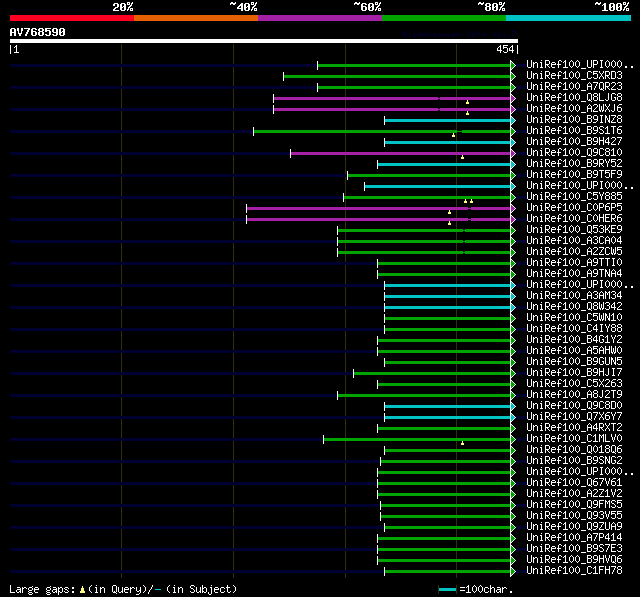Click the yellow gap marker in Q9C810 row

(x=462, y=157)
